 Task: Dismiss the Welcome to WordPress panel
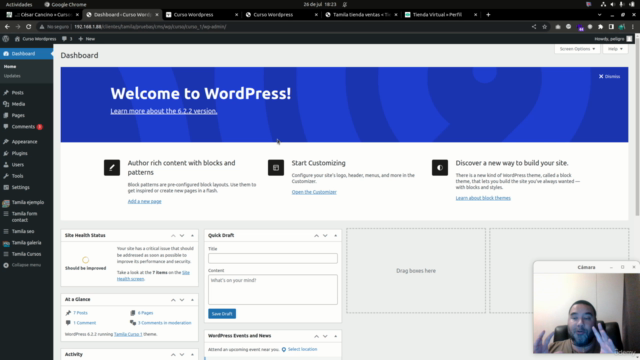609,76
